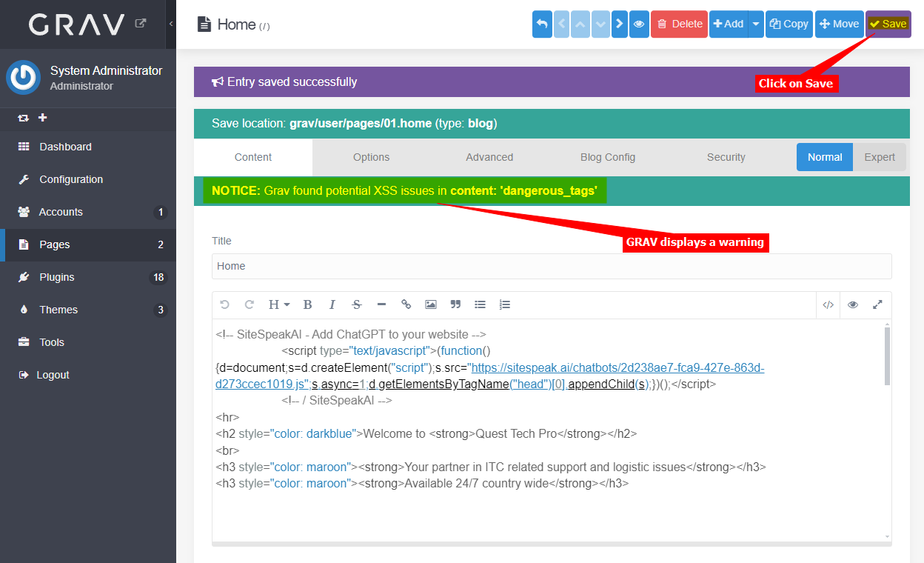Open the Dashboard menu item
The image size is (924, 563).
point(88,147)
